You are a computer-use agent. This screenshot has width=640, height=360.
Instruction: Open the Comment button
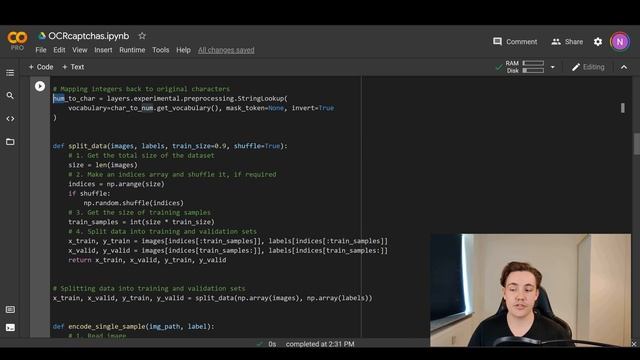click(x=515, y=42)
